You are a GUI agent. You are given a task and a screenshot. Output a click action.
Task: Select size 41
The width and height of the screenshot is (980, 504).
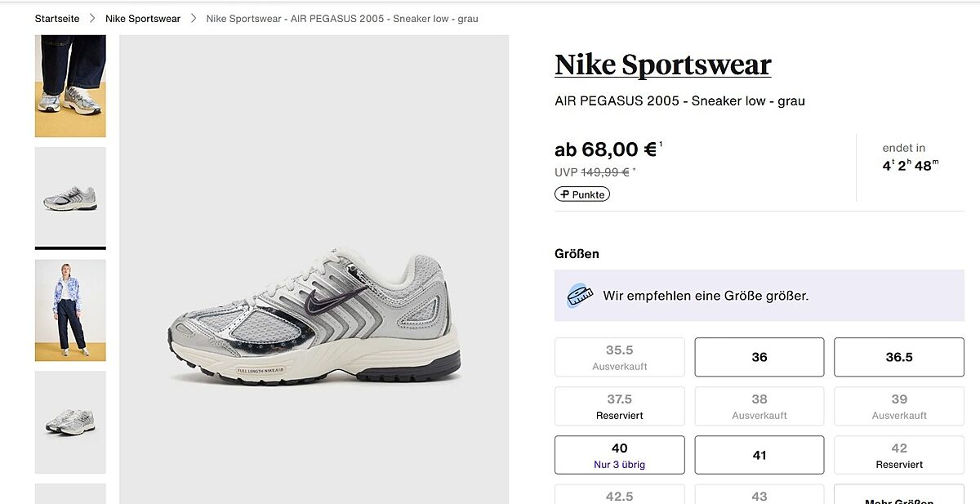[759, 455]
